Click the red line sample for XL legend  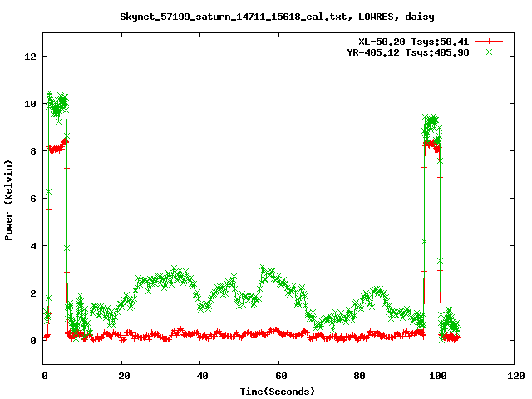coord(489,42)
